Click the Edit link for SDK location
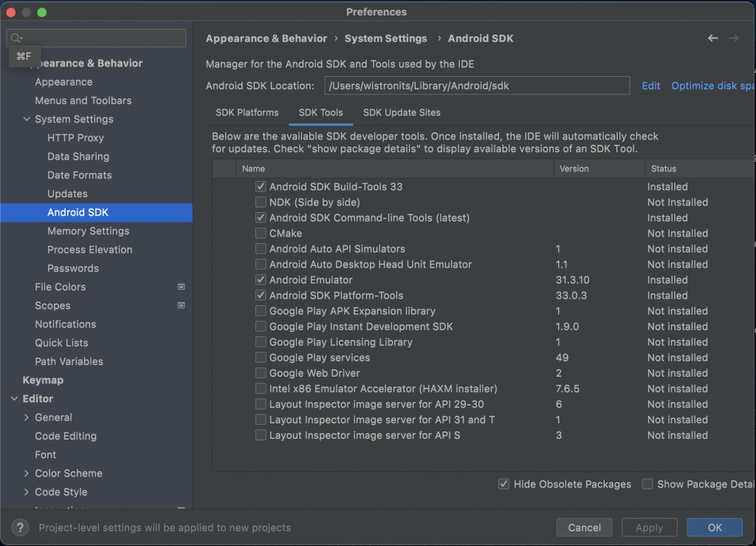Screen dimensions: 756x546 pos(650,86)
